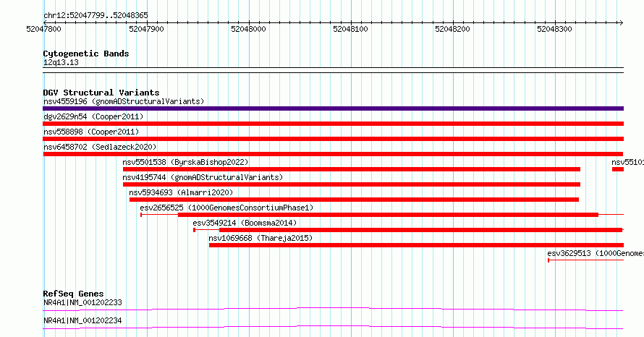Select the red bar under nsv558898
The width and height of the screenshot is (644, 337).
click(x=333, y=139)
